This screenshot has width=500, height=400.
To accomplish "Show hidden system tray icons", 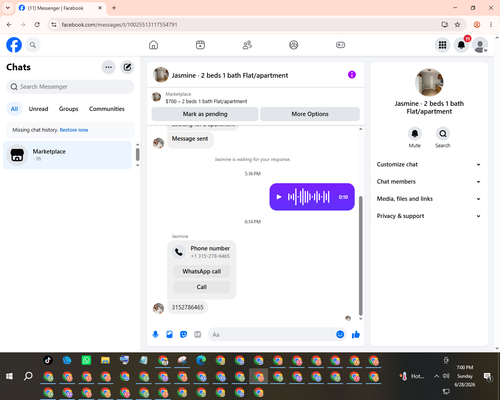I will tap(436, 376).
